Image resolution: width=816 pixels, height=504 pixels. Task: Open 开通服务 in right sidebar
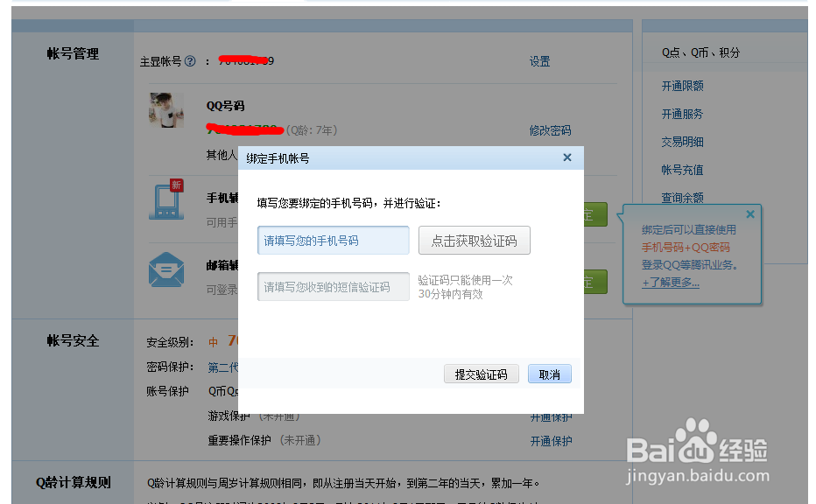coord(682,114)
